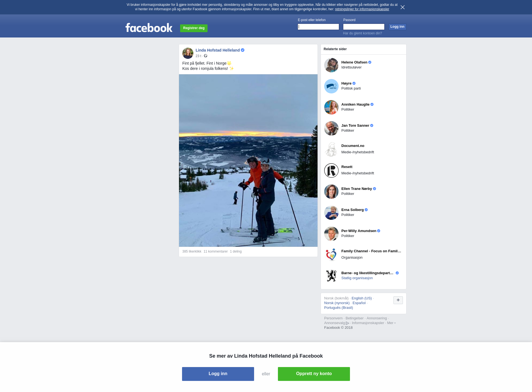Viewport: 532px width, 392px height.
Task: Open Informasjonskapsler footer link
Action: point(368,323)
